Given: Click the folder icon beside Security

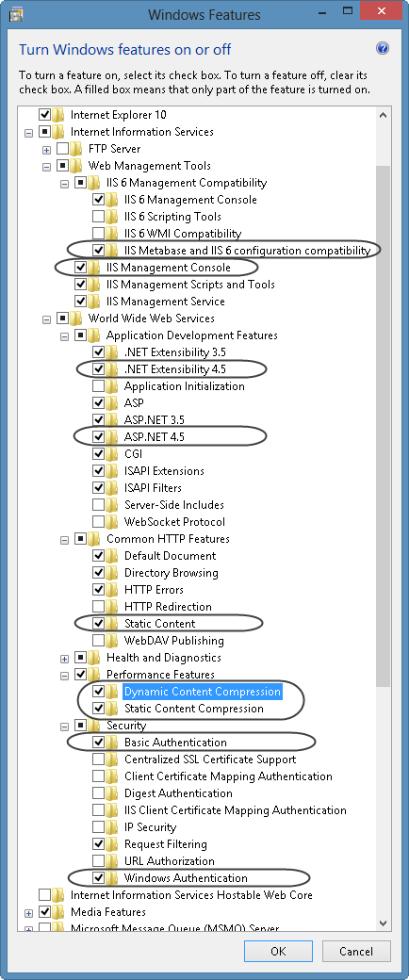Looking at the screenshot, I should tap(94, 725).
